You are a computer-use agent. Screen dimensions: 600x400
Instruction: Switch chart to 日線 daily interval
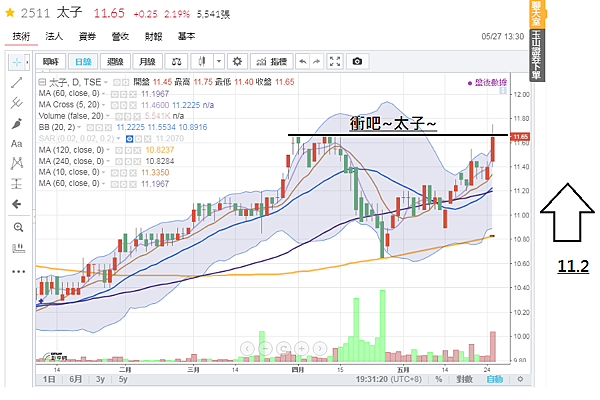point(83,61)
